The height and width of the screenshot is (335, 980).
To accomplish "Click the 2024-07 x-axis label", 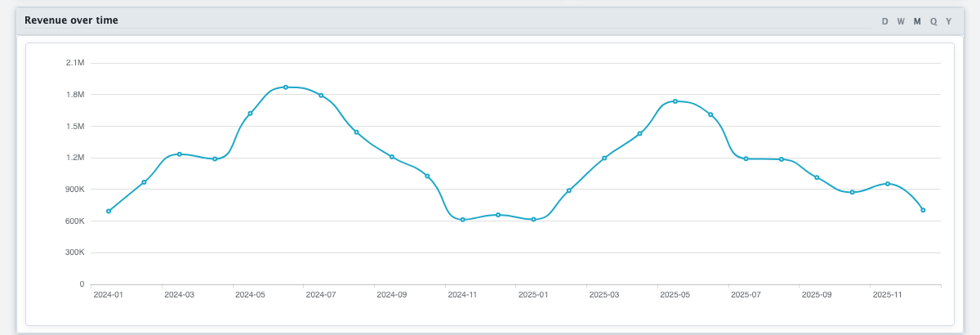I will pyautogui.click(x=321, y=294).
